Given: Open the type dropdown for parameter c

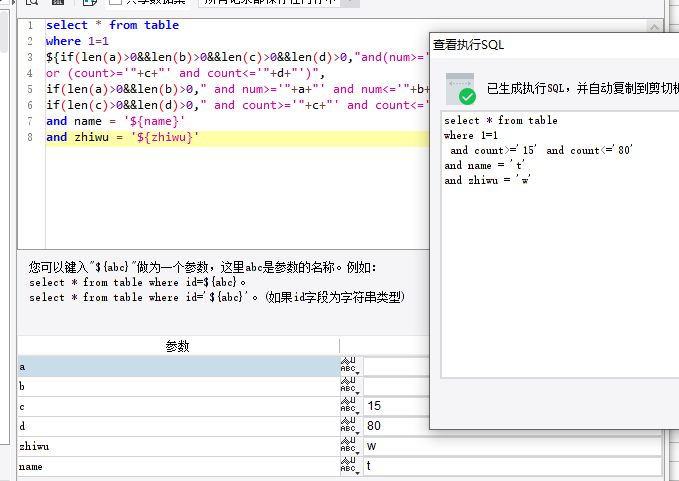Looking at the screenshot, I should [350, 406].
